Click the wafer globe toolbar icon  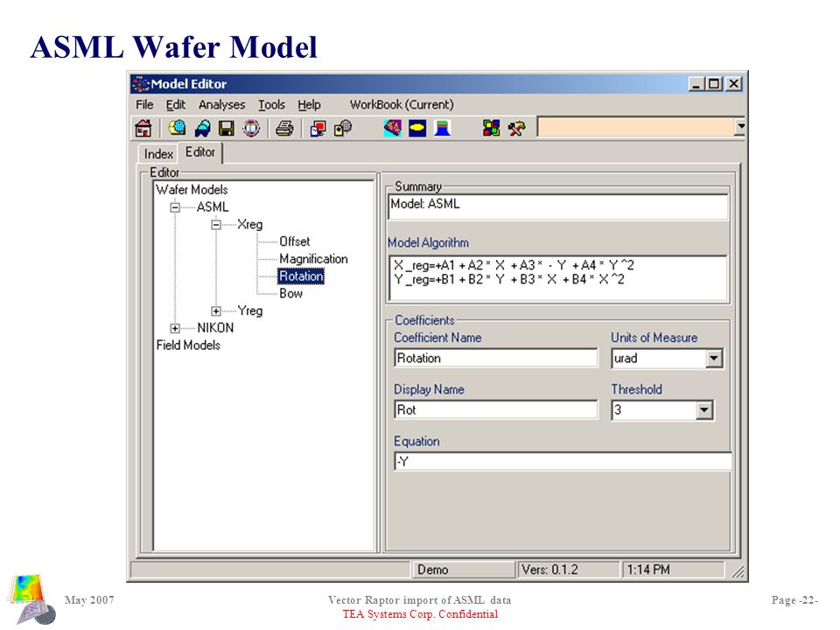[x=177, y=128]
